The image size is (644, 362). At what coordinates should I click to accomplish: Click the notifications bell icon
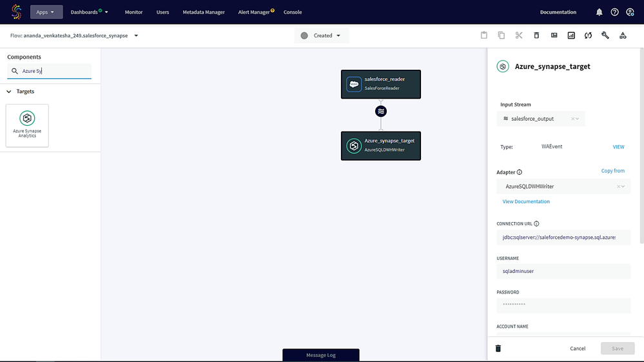click(600, 12)
